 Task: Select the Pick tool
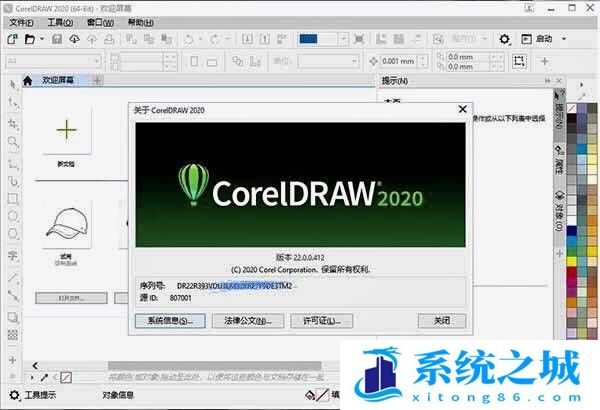pyautogui.click(x=13, y=85)
